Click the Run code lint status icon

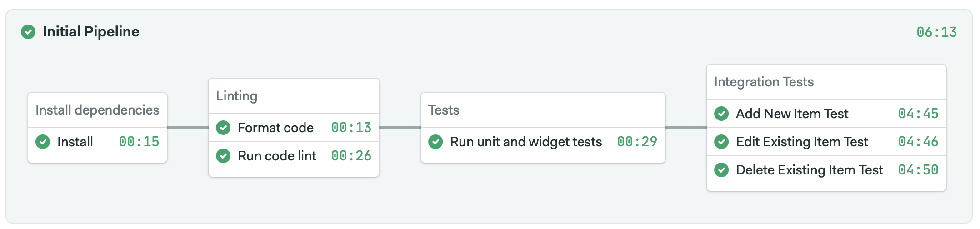(x=223, y=156)
